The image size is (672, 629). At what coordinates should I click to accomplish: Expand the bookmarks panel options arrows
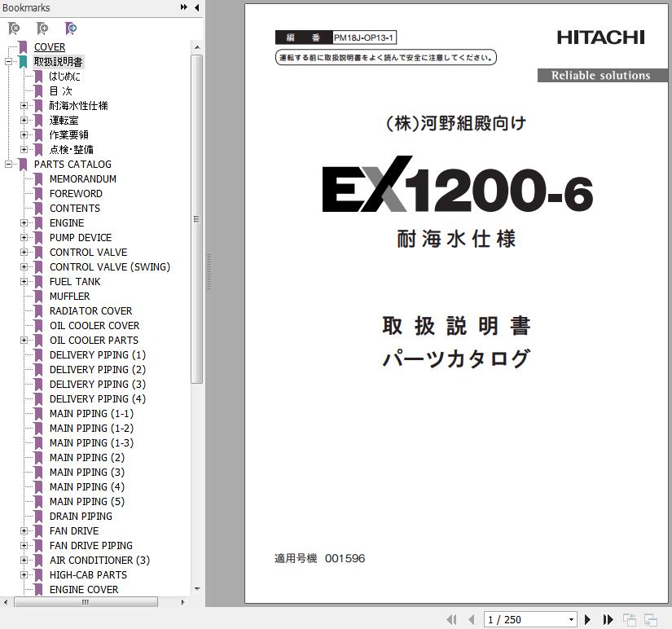click(x=184, y=7)
